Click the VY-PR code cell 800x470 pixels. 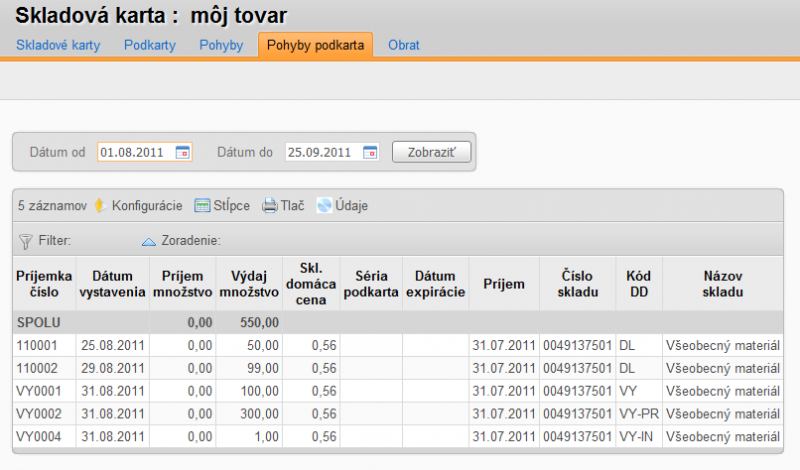pos(639,414)
